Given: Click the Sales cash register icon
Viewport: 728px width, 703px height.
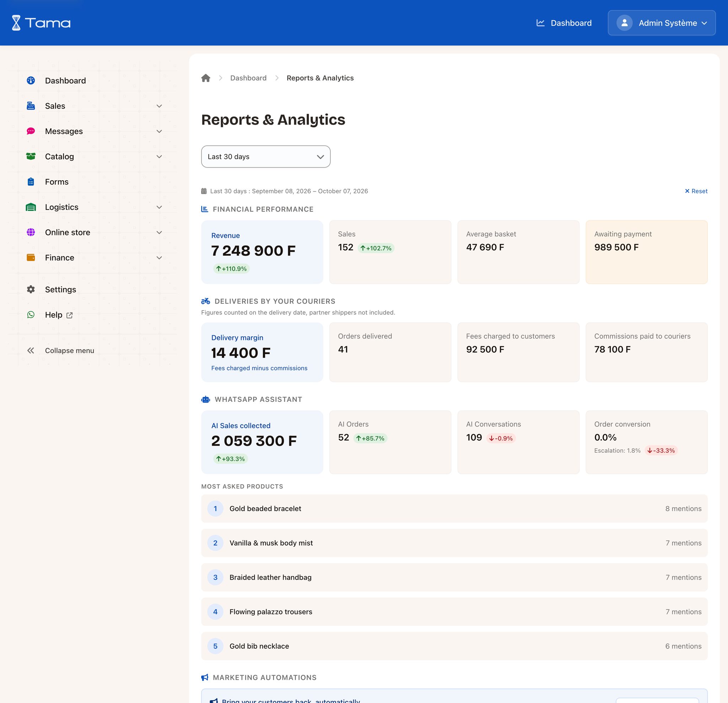Looking at the screenshot, I should point(31,106).
